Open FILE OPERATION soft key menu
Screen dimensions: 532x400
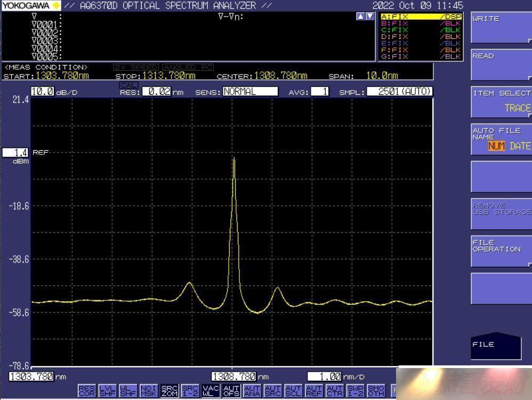click(x=502, y=251)
